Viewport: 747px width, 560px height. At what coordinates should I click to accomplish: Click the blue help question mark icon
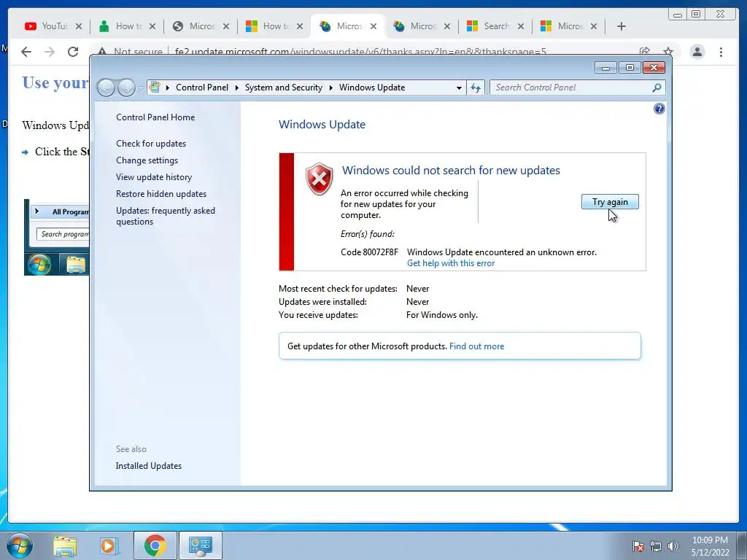point(659,109)
